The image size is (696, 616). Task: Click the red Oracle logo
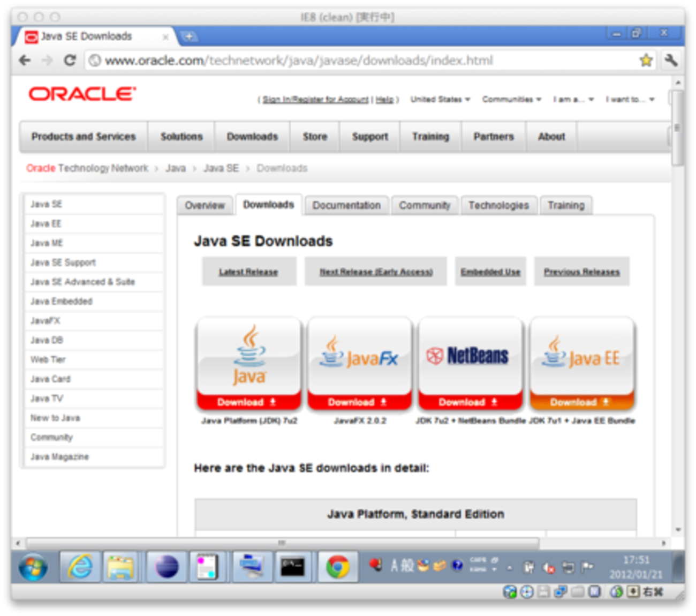point(82,94)
